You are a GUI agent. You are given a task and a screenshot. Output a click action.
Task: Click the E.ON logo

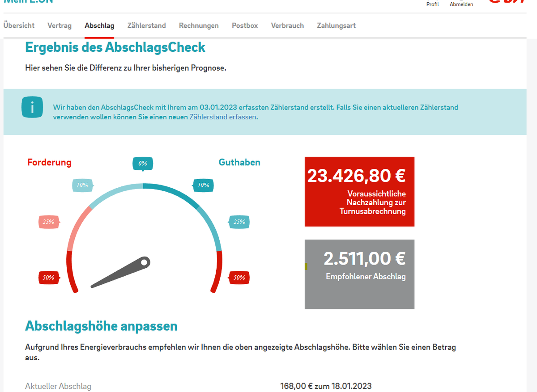pyautogui.click(x=506, y=1)
